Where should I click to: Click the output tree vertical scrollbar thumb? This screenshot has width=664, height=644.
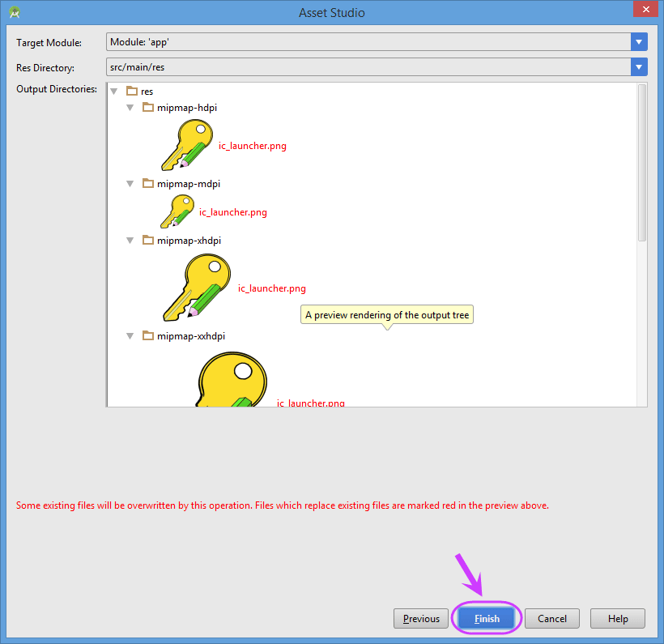pos(642,163)
